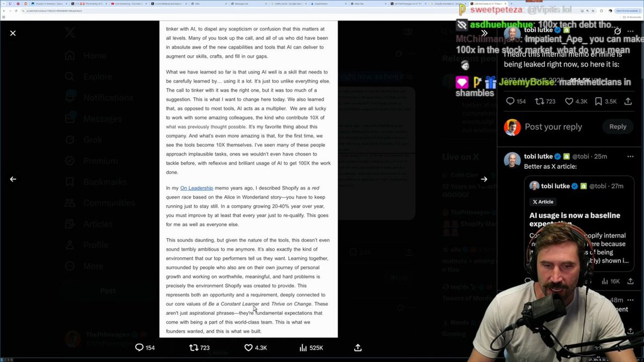The height and width of the screenshot is (362, 644).
Task: Open the 'AI usage is now a baseline' article card
Action: (x=579, y=223)
